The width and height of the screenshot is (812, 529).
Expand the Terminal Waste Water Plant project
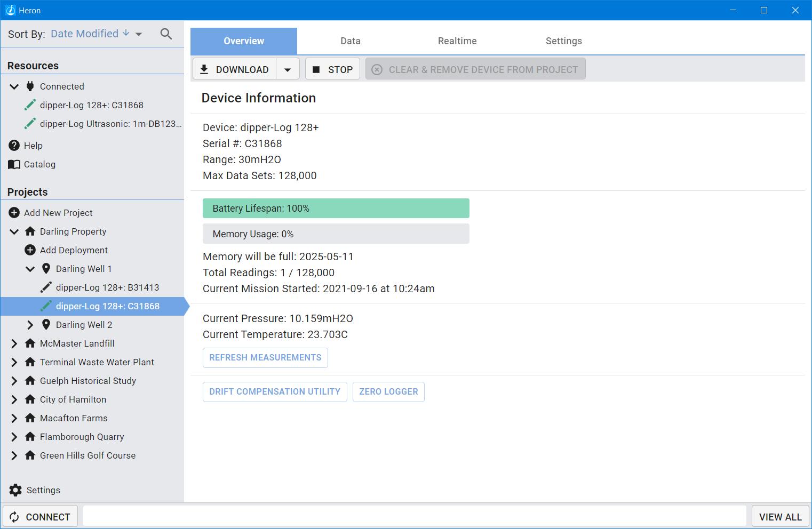click(14, 362)
